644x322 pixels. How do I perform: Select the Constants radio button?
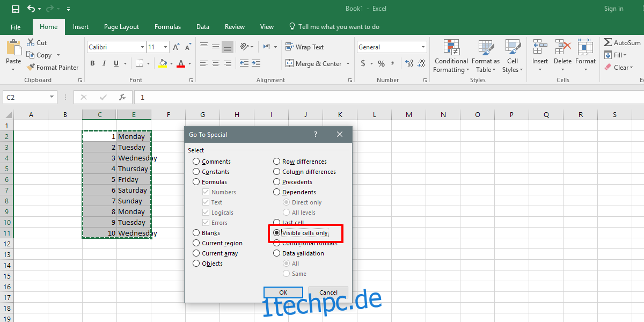(196, 172)
